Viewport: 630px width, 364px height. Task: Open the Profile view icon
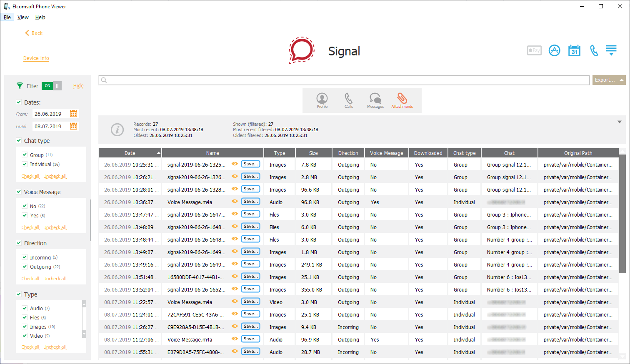click(322, 100)
